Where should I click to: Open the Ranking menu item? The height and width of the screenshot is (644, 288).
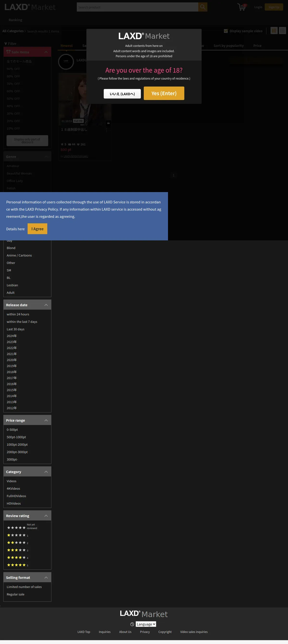[15, 20]
